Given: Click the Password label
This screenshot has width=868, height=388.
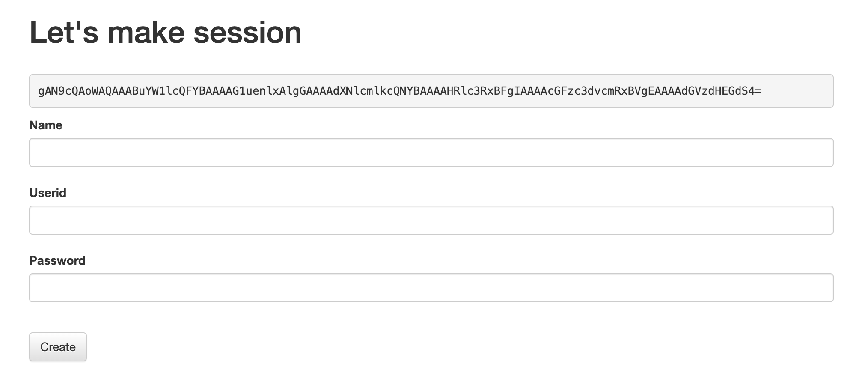Looking at the screenshot, I should point(57,260).
